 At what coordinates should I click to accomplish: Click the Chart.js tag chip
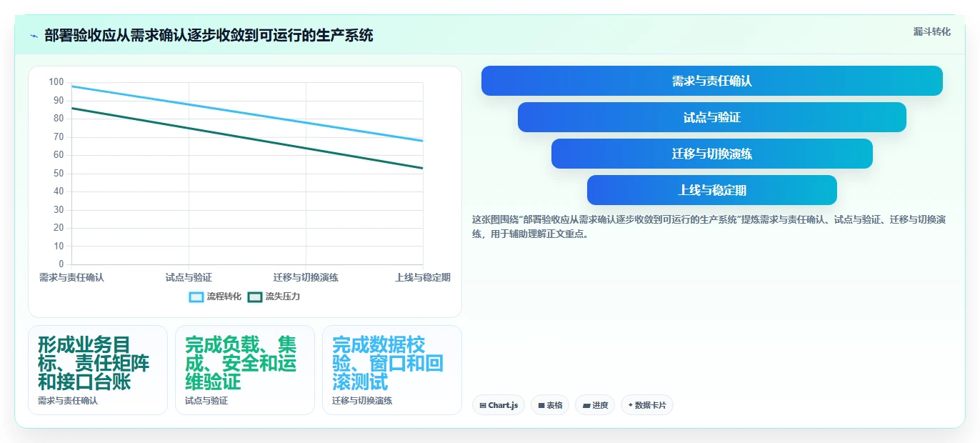(499, 405)
